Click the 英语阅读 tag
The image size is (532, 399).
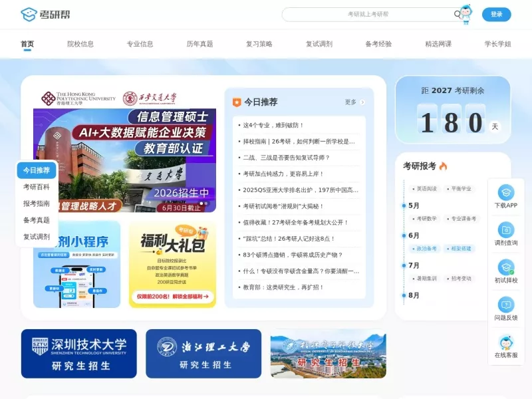click(424, 189)
